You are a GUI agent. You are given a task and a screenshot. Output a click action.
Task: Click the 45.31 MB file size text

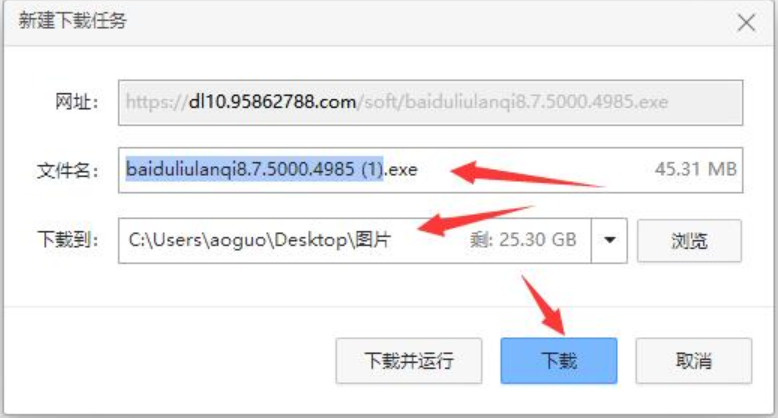coord(696,169)
